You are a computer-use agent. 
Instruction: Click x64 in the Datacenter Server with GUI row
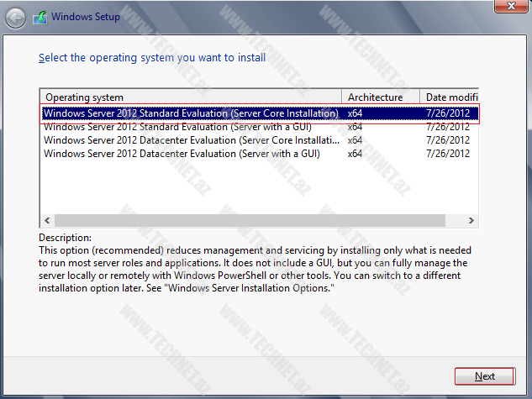click(355, 154)
